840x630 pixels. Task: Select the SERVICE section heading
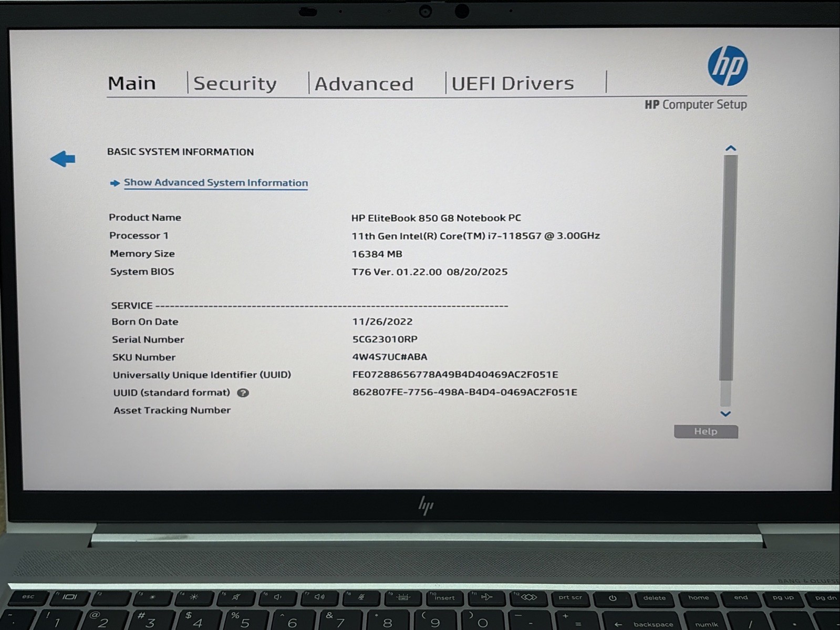pos(132,305)
